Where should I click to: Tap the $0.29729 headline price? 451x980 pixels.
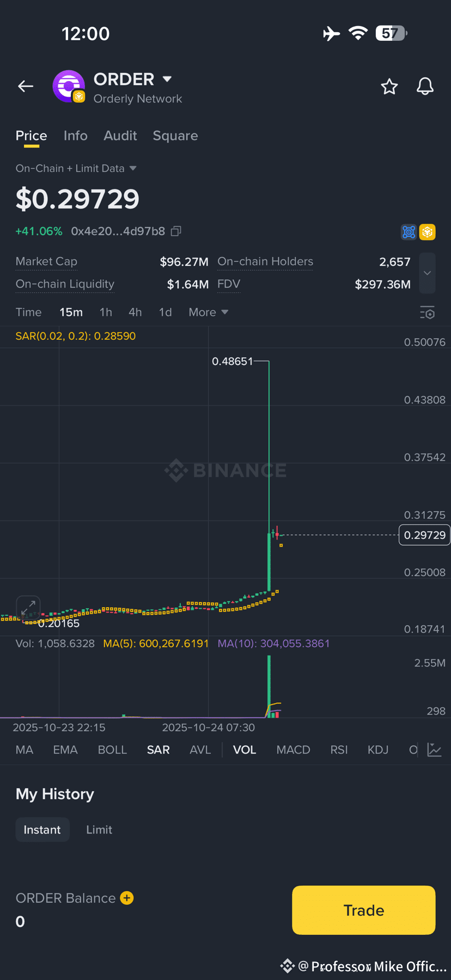tap(77, 199)
